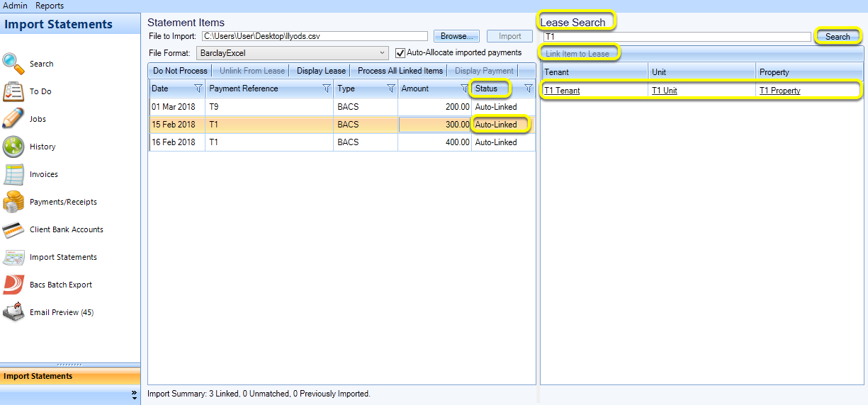Image resolution: width=868 pixels, height=405 pixels.
Task: Open the Search magnifier icon in sidebar
Action: point(13,63)
